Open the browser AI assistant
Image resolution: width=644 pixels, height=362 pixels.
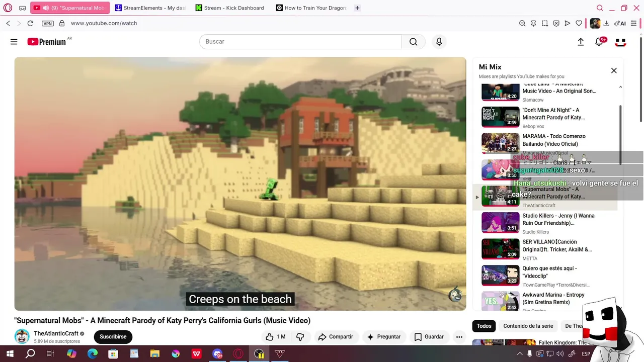pos(620,23)
